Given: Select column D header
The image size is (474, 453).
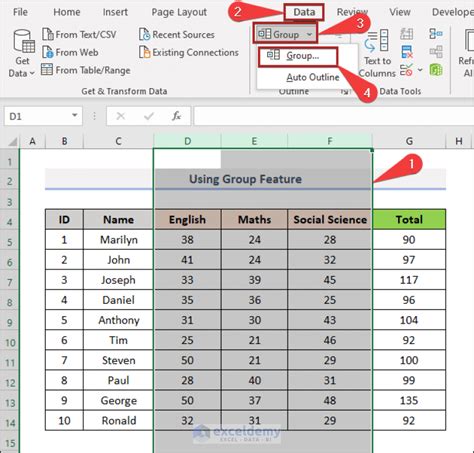Looking at the screenshot, I should 187,141.
